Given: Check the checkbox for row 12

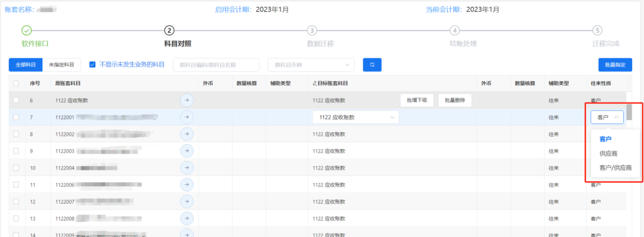Looking at the screenshot, I should pyautogui.click(x=16, y=201).
